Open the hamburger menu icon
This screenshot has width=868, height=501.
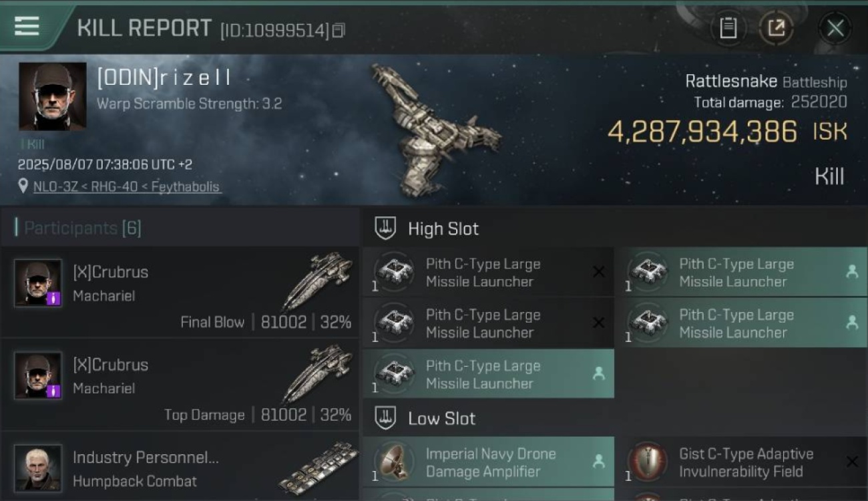coord(27,27)
